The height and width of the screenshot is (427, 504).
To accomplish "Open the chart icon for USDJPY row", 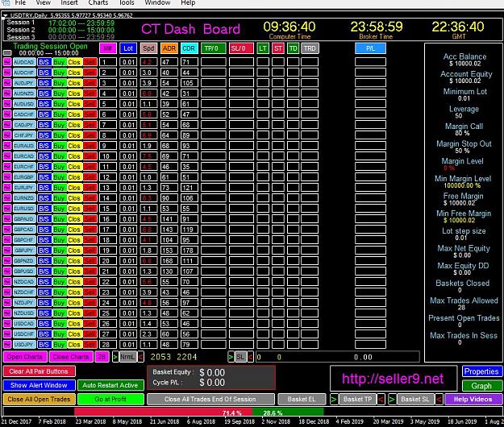I will [7, 345].
